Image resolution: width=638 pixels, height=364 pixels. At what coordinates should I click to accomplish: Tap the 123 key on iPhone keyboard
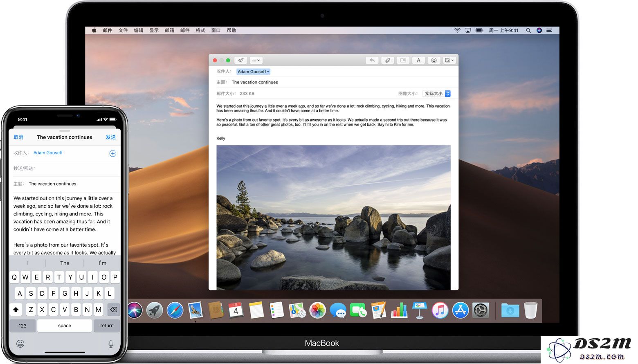(x=22, y=326)
